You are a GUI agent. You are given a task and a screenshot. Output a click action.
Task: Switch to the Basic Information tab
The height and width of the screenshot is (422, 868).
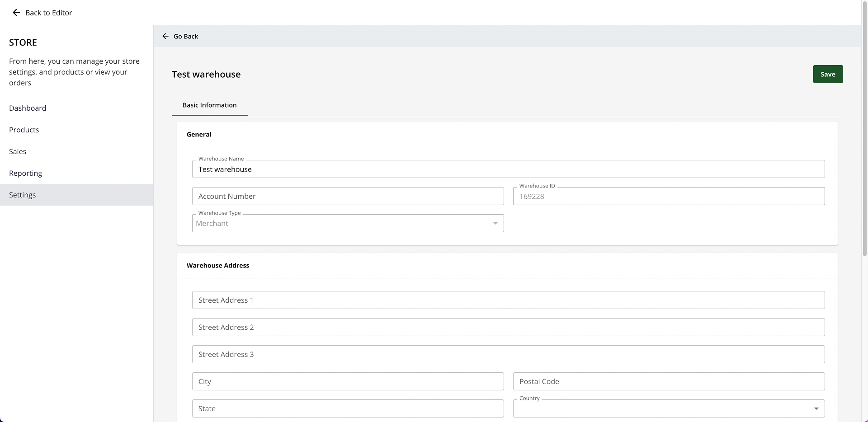210,105
